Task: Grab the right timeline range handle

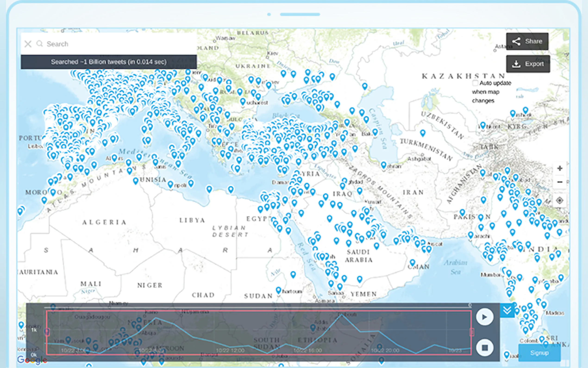Action: [x=472, y=332]
